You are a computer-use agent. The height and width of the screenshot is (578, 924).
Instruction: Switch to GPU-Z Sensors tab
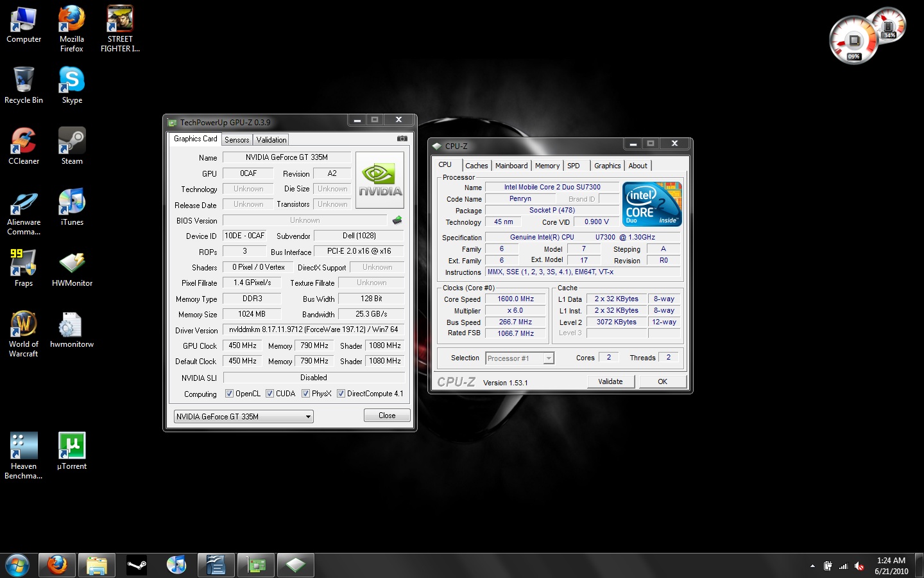pyautogui.click(x=237, y=140)
